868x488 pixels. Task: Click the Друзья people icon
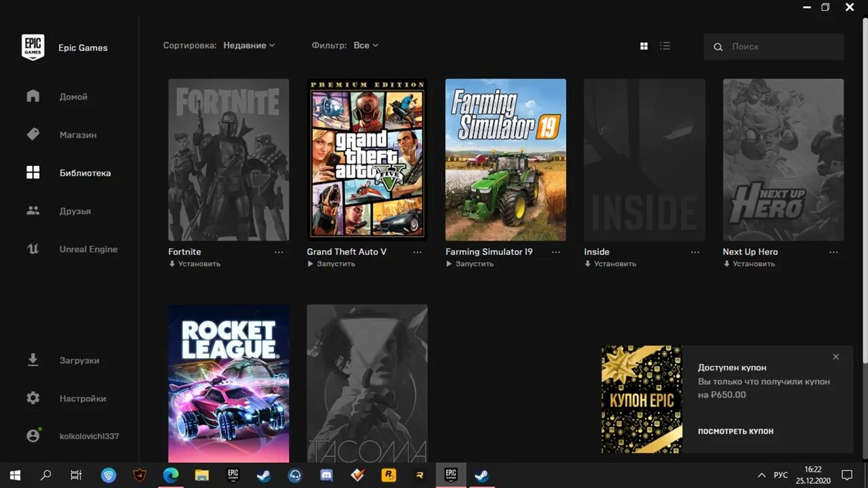(x=33, y=210)
